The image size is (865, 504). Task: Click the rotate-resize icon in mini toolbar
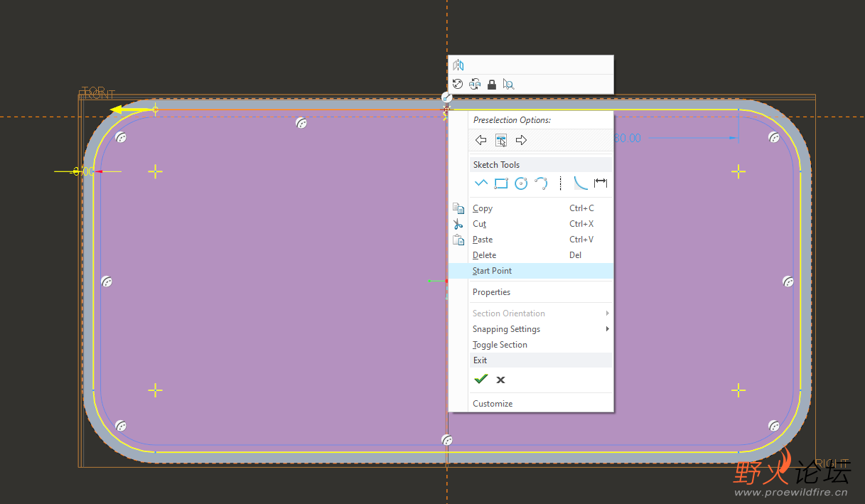(x=458, y=84)
